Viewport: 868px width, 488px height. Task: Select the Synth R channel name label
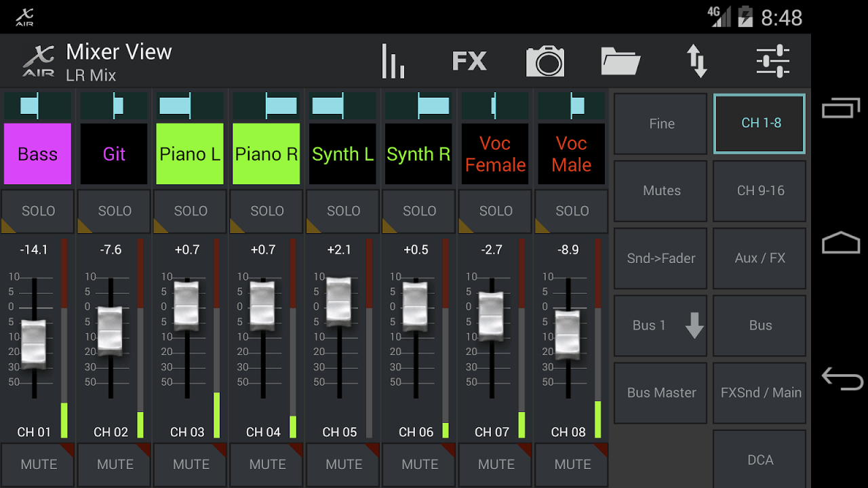pyautogui.click(x=418, y=154)
